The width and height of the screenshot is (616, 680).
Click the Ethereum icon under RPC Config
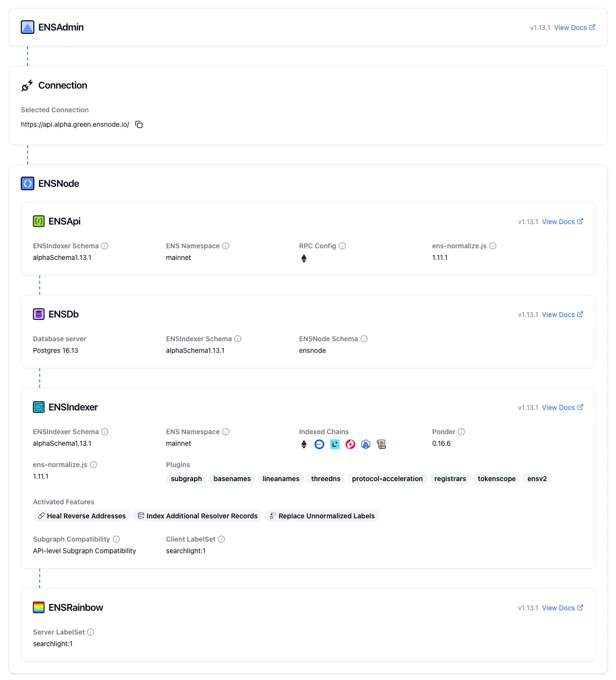(x=304, y=258)
